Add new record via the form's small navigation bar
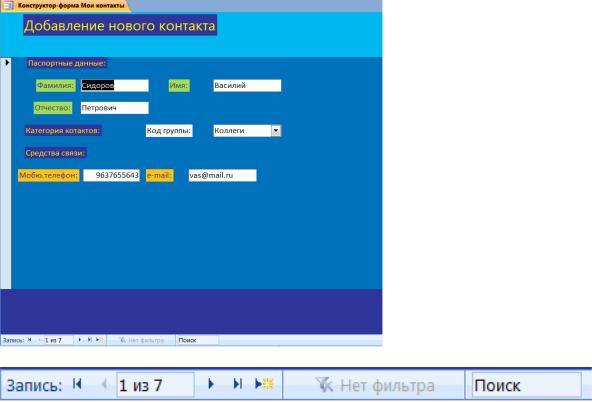This screenshot has width=592, height=402. 99,340
